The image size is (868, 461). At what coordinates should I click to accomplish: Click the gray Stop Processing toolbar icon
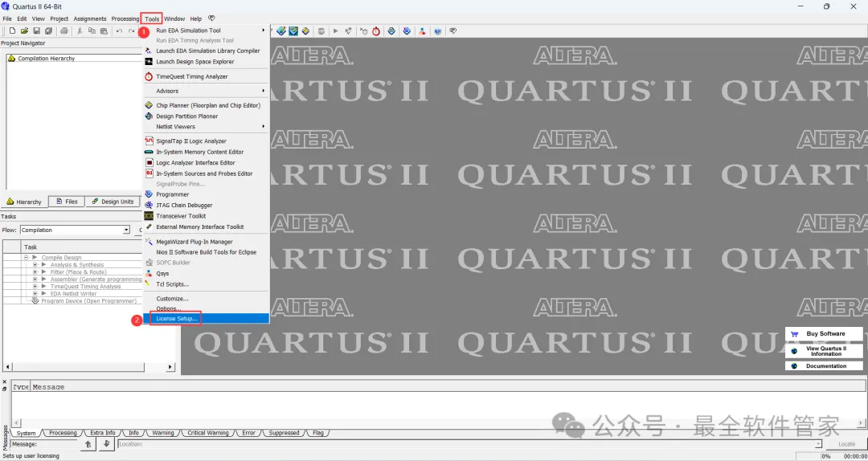[321, 31]
